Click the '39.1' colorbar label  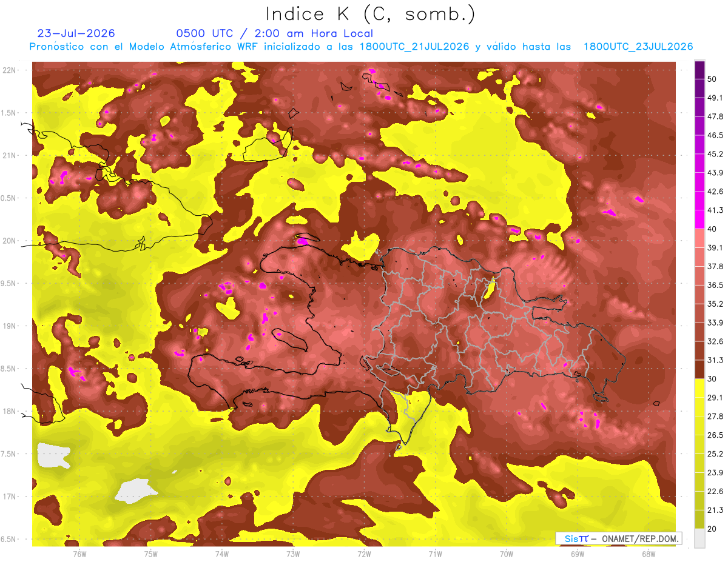tap(715, 248)
